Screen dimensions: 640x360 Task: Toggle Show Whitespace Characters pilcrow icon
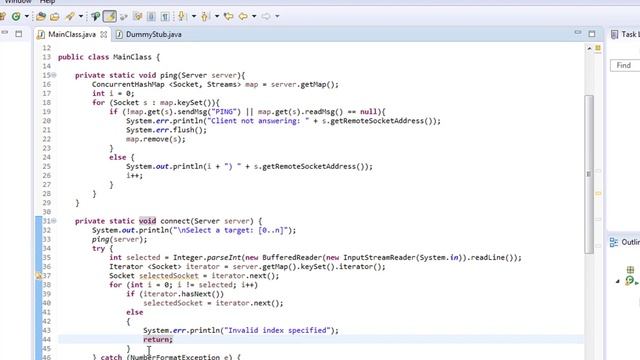(x=165, y=16)
